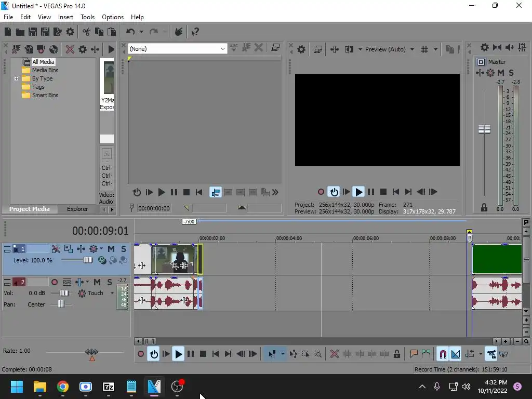Open Touch automation mode dropdown
The height and width of the screenshot is (399, 532).
coord(112,293)
